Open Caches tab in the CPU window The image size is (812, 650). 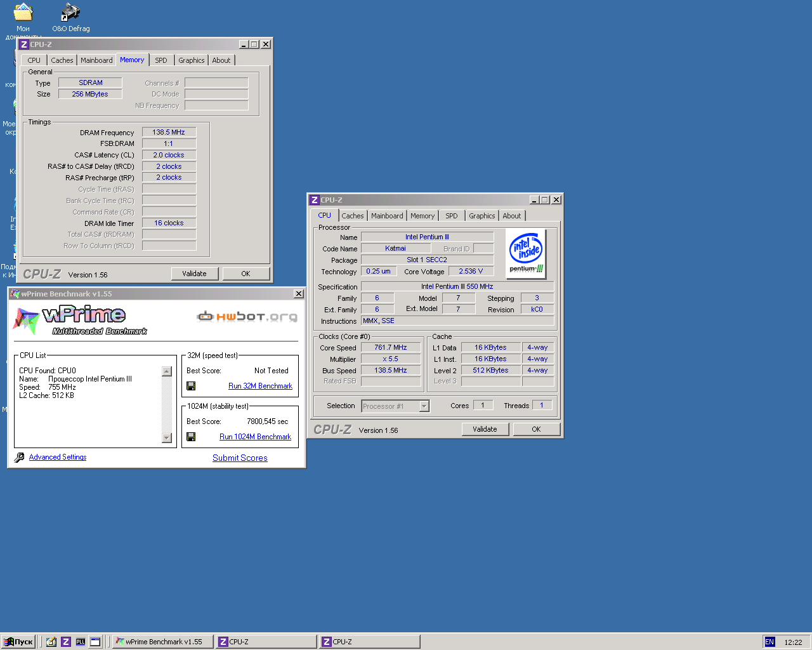coord(353,216)
